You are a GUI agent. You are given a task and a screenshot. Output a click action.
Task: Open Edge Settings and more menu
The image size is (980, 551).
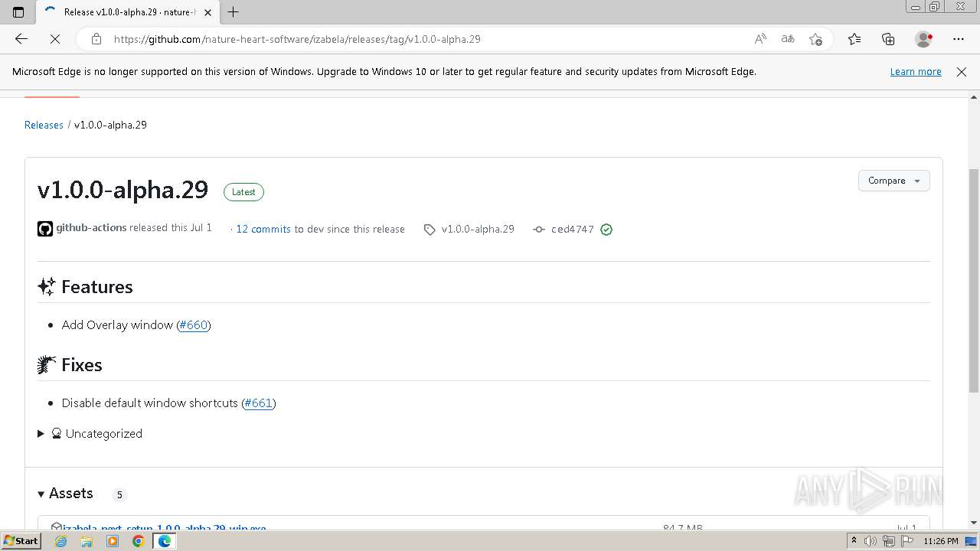coord(959,39)
